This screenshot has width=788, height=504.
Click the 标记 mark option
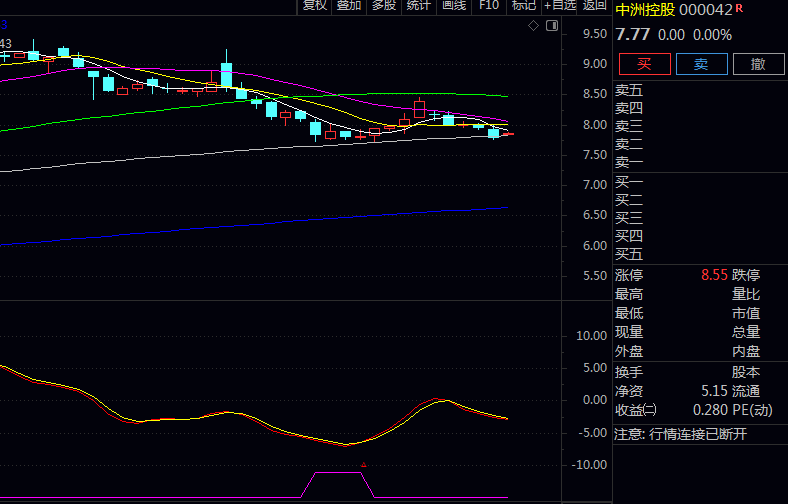click(x=523, y=6)
